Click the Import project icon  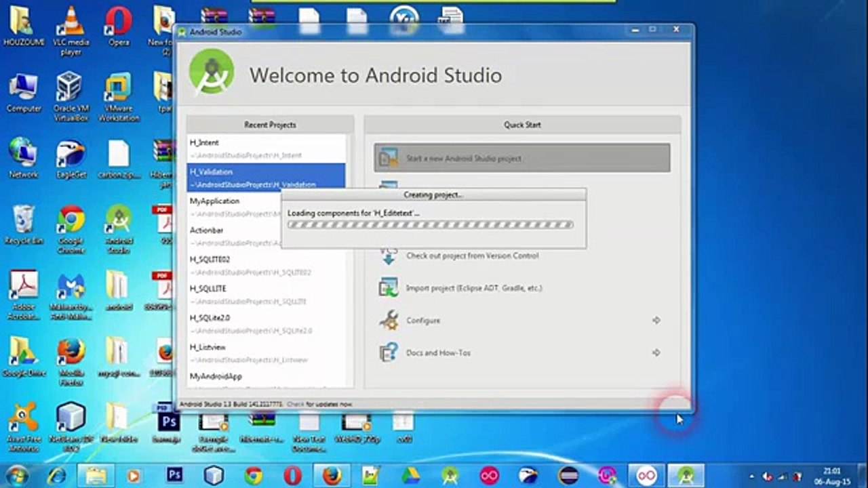[389, 287]
